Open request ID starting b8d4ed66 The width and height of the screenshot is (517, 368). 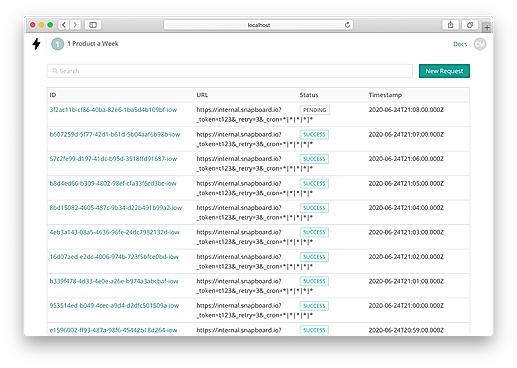pyautogui.click(x=113, y=183)
